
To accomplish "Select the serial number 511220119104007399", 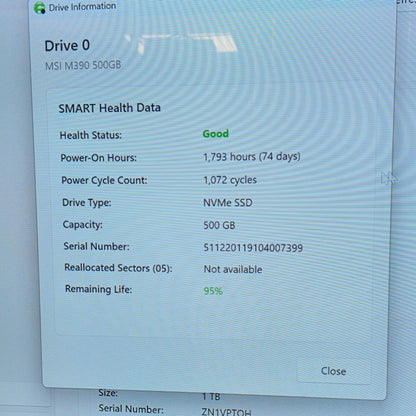I will click(253, 248).
